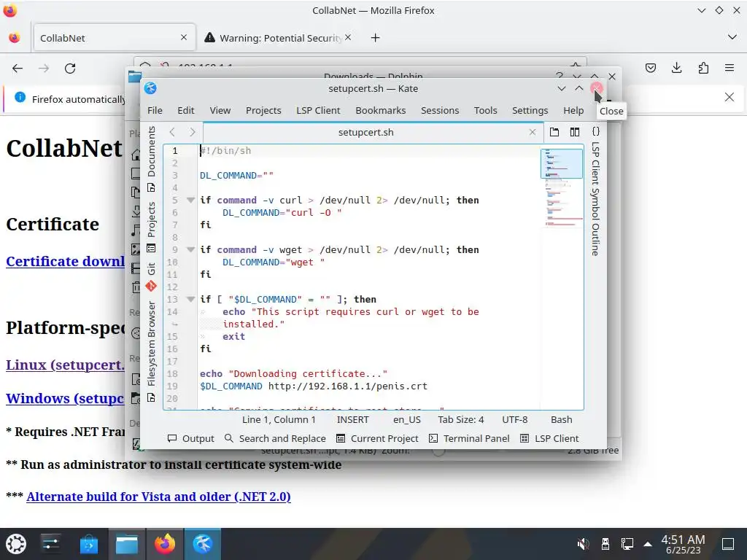
Task: Open the Settings menu in Kate
Action: click(530, 111)
